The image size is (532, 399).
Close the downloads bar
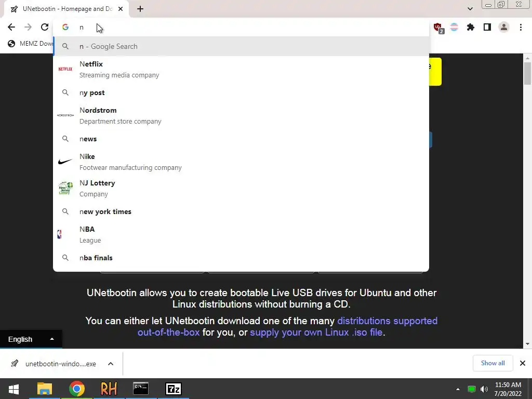click(523, 363)
